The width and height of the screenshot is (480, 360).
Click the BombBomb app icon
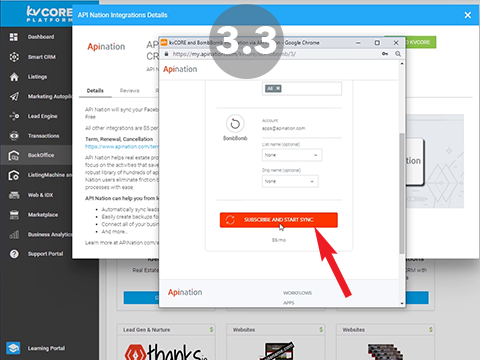coord(235,124)
